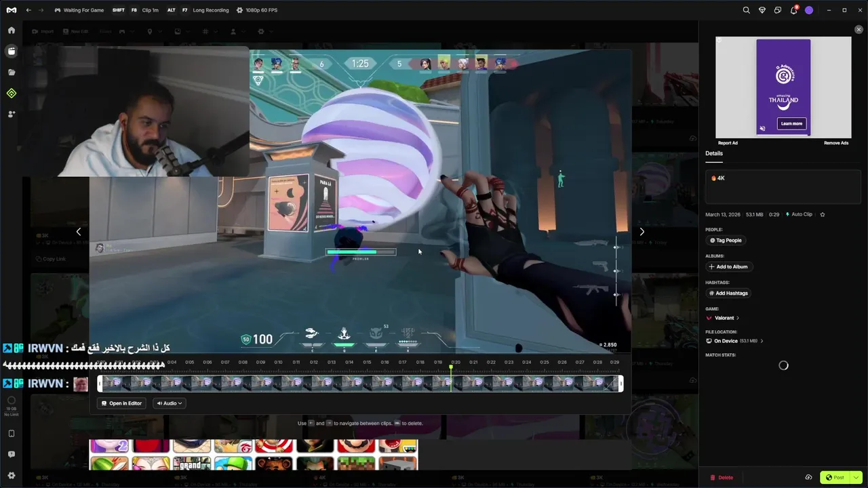The height and width of the screenshot is (488, 868).
Task: Go to previous clip with left chevron
Action: tap(79, 232)
